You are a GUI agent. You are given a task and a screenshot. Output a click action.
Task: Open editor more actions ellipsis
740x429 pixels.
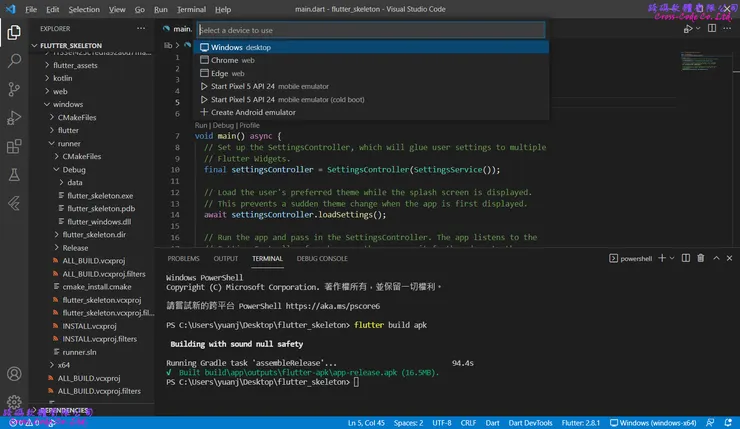click(x=727, y=28)
